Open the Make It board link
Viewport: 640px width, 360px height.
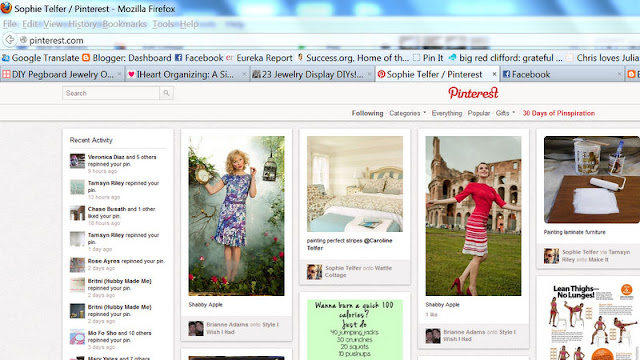tap(598, 260)
